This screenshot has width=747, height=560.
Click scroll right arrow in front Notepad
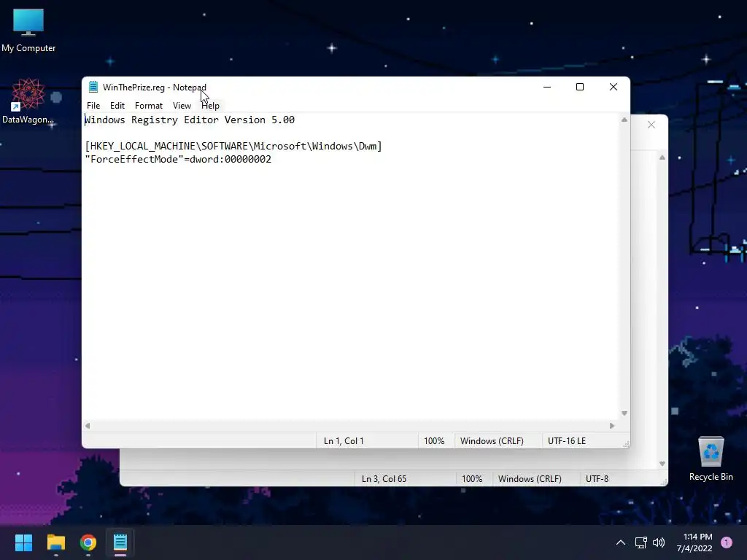612,426
